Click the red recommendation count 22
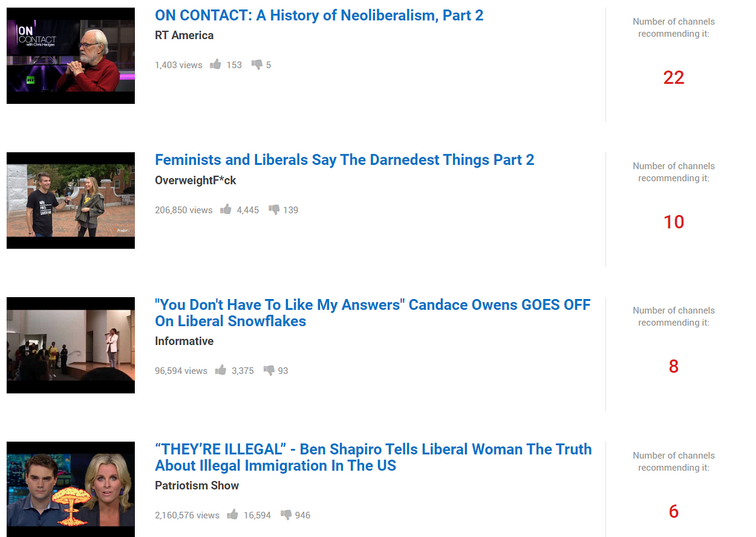Image resolution: width=756 pixels, height=537 pixels. [x=673, y=77]
